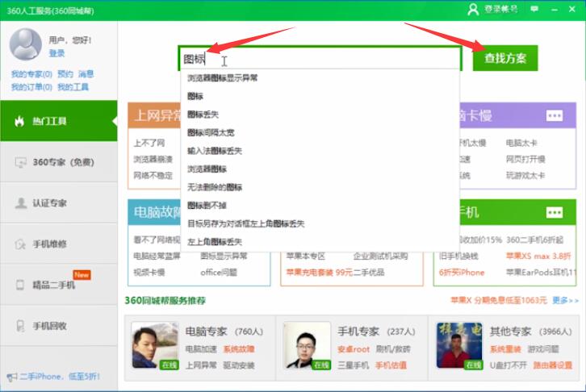The image size is (586, 392).
Task: Click the 苹果充电套装 99元 link
Action: pyautogui.click(x=320, y=272)
